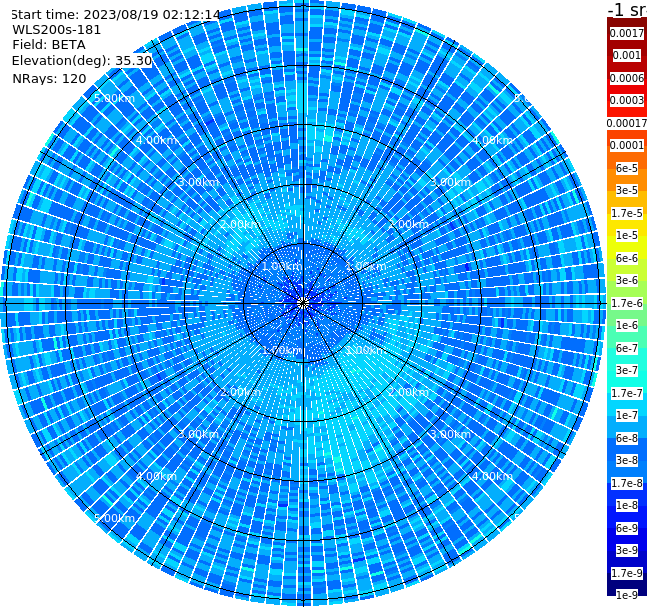Click the 1e-7 colorbar tick label
647x607 pixels.
click(x=627, y=415)
